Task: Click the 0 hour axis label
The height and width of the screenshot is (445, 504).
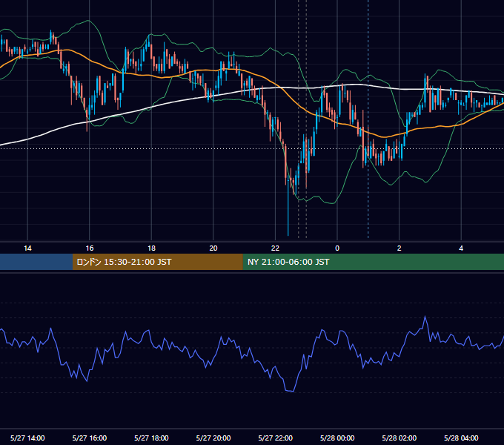Action: click(337, 248)
